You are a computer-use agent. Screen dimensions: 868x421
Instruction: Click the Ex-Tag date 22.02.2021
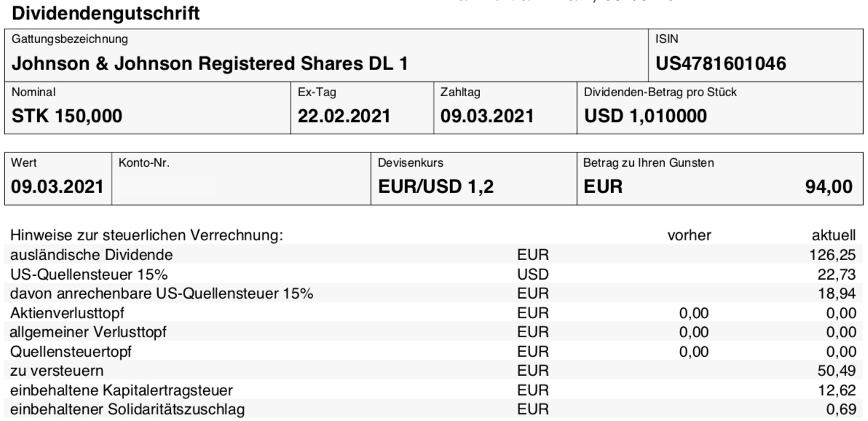tap(344, 116)
